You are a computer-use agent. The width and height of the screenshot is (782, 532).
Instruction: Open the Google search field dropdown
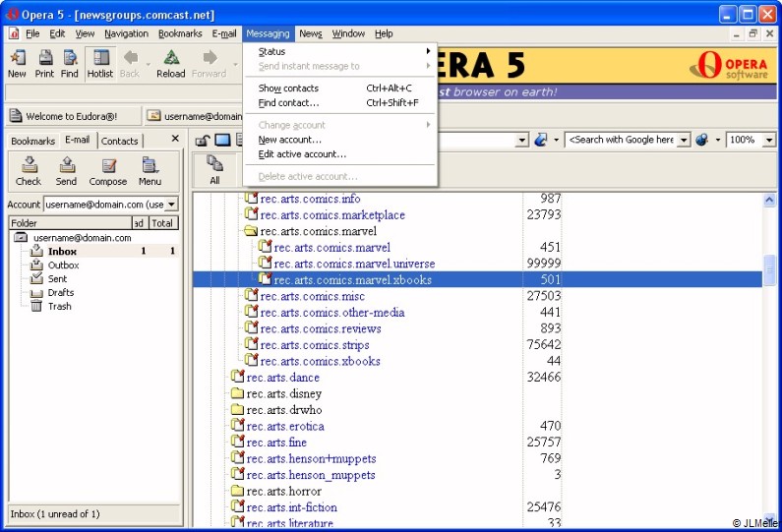pos(685,140)
